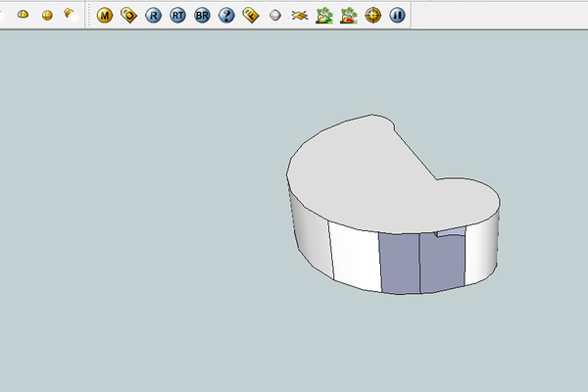Click the blue round BR icon
The width and height of the screenshot is (588, 392).
pos(202,16)
